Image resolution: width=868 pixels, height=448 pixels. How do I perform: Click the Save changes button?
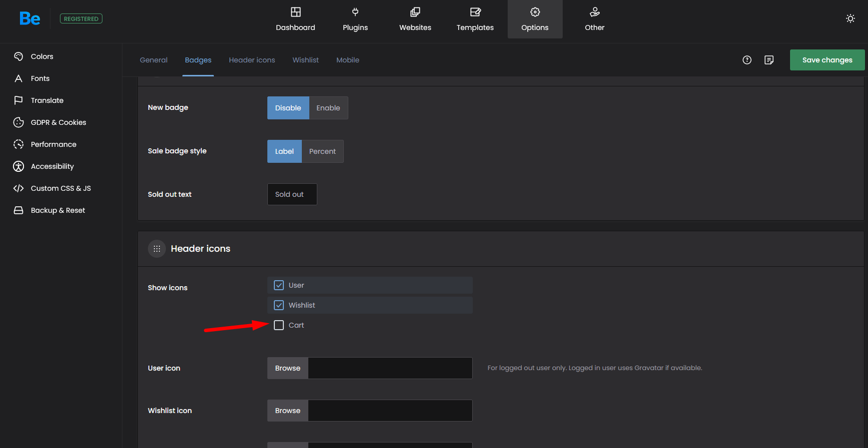[827, 60]
